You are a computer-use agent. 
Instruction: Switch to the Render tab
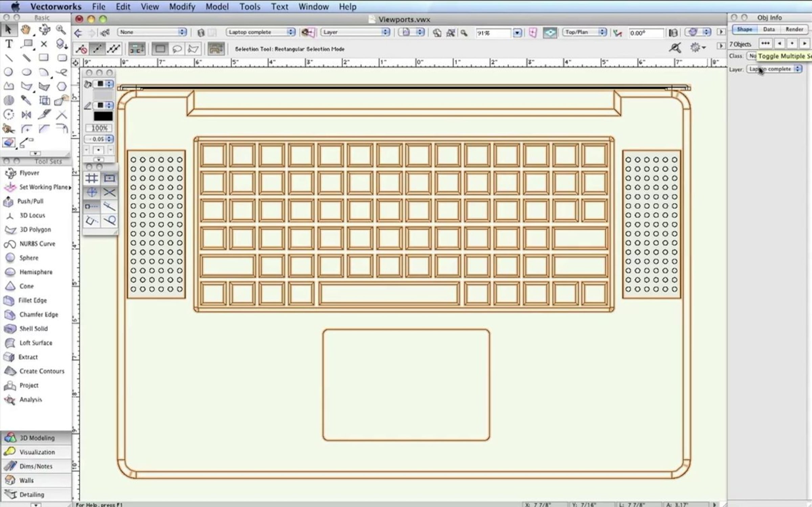[x=794, y=29]
